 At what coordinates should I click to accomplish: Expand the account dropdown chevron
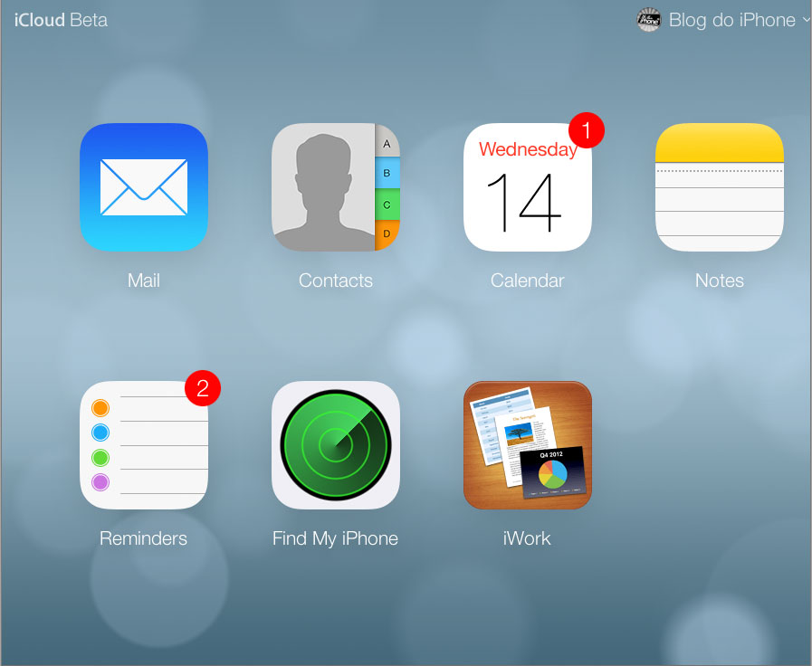807,20
